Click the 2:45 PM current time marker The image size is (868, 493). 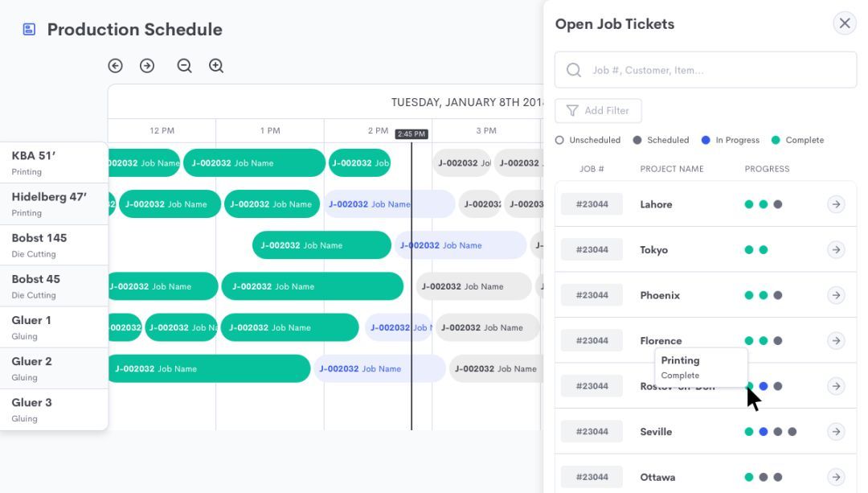pyautogui.click(x=411, y=134)
